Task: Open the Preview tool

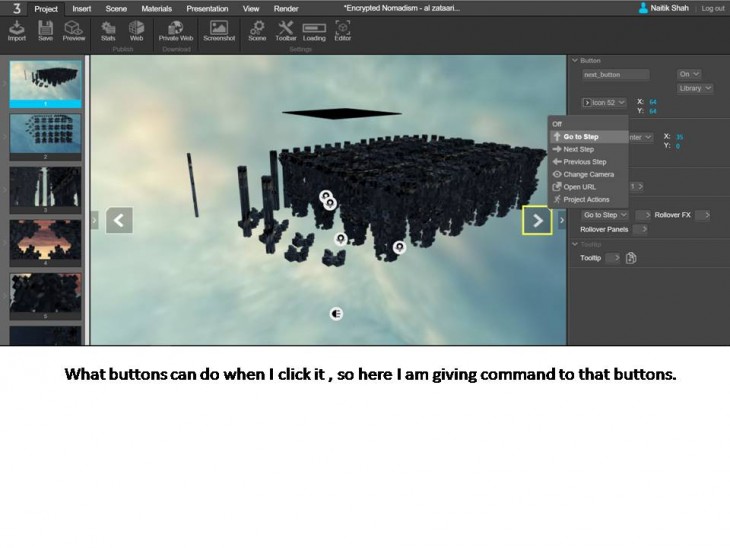Action: pos(74,29)
